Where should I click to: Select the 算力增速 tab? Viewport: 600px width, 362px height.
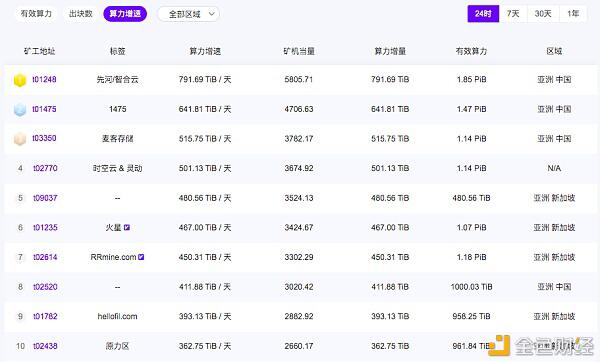(125, 14)
